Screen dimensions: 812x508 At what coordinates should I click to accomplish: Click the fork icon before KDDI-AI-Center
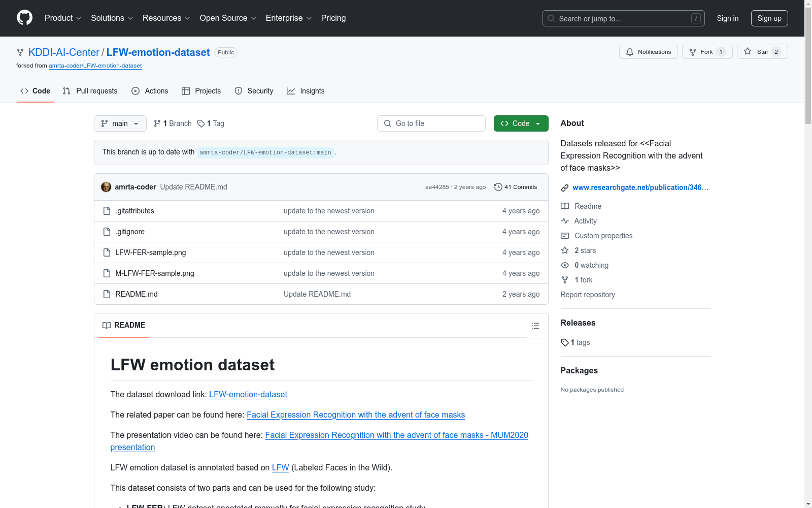coord(20,52)
